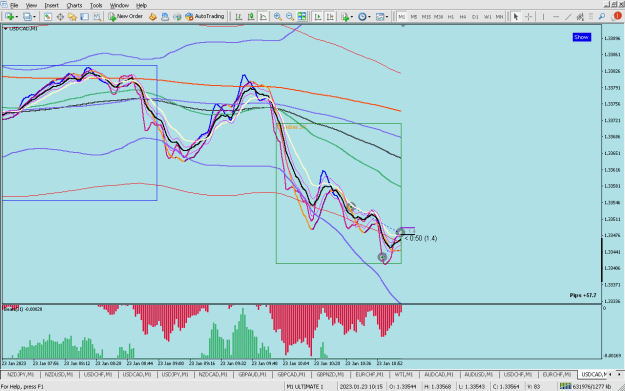The height and width of the screenshot is (391, 625).
Task: Click the blue Show button
Action: (582, 37)
